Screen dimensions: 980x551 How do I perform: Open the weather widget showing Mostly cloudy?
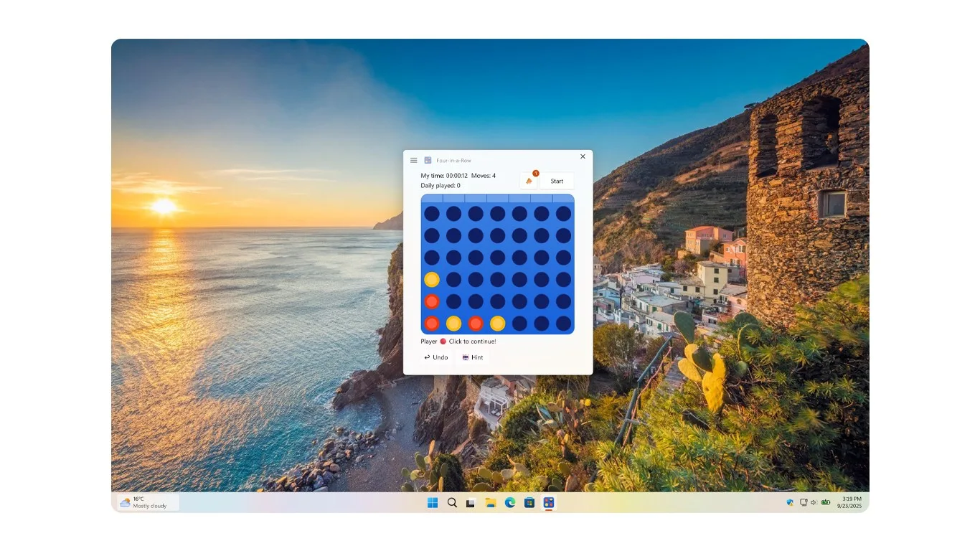click(149, 502)
